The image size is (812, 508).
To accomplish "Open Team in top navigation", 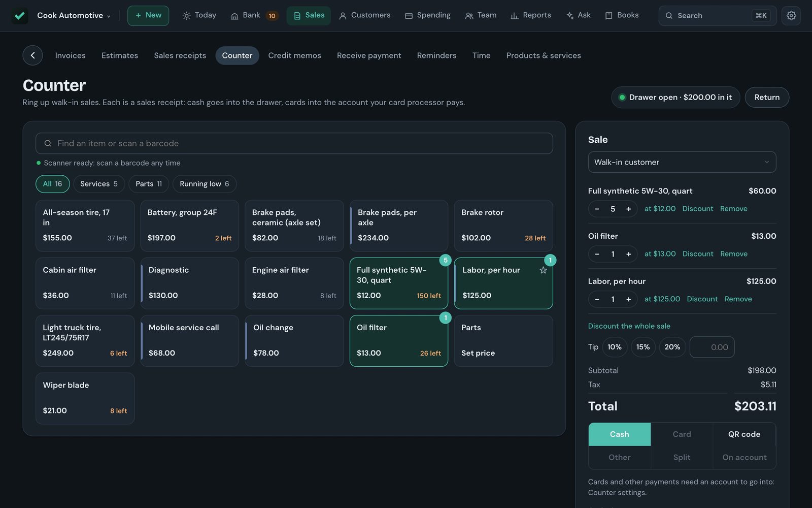I will 481,16.
